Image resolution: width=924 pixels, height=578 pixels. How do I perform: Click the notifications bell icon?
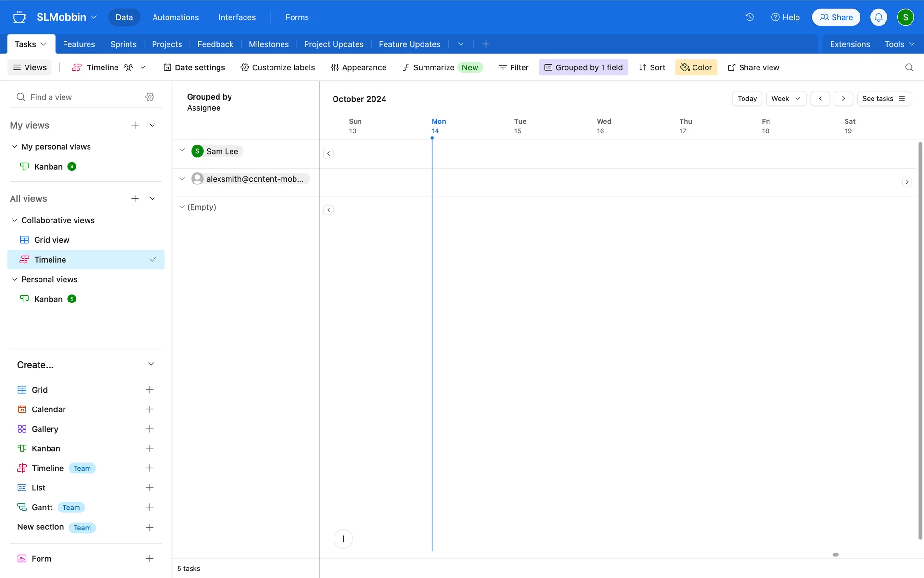pos(878,17)
